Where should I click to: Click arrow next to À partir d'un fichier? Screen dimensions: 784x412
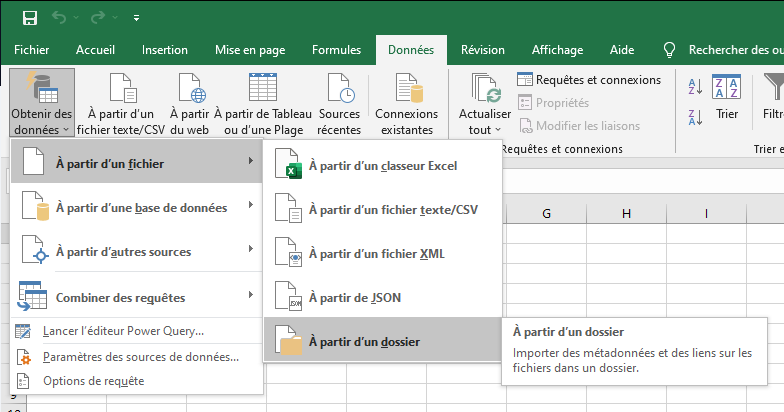click(x=251, y=161)
